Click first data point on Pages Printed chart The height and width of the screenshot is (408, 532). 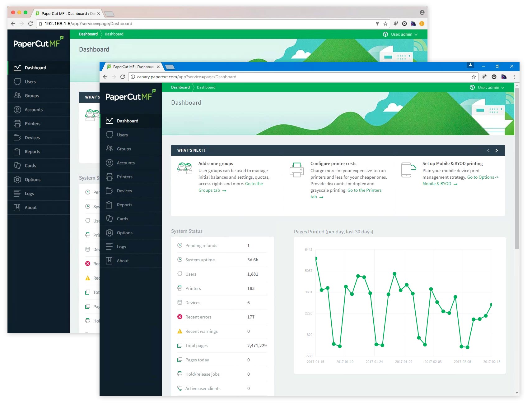pos(316,259)
